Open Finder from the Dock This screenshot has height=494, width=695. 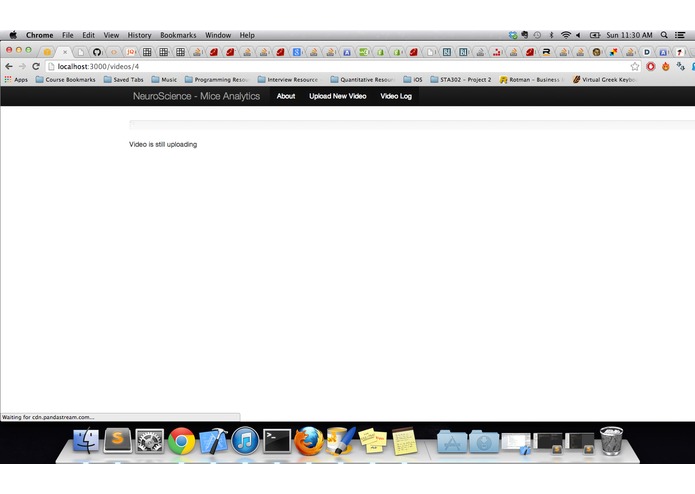click(x=86, y=440)
